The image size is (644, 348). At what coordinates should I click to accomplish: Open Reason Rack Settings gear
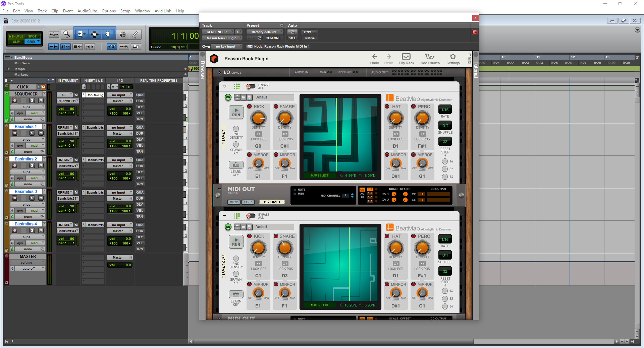453,59
